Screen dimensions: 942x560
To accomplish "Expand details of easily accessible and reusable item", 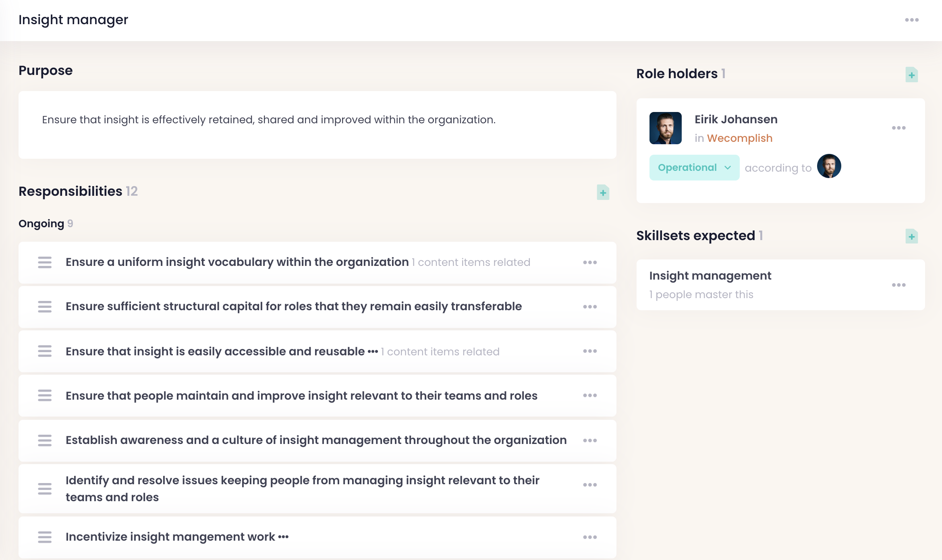I will point(373,352).
